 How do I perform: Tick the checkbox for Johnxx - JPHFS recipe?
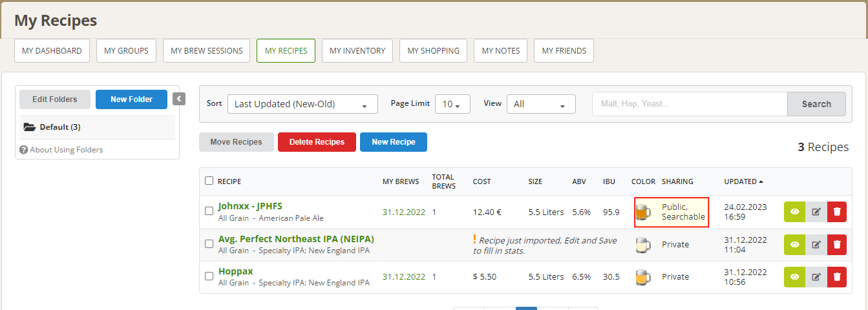click(209, 211)
